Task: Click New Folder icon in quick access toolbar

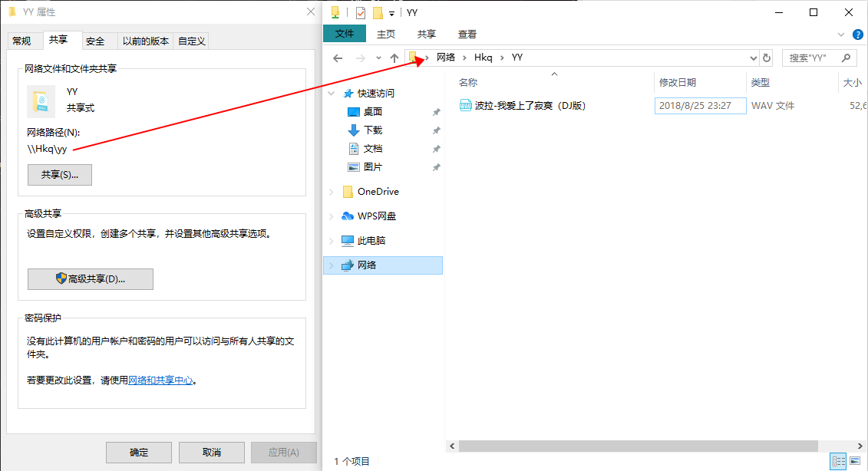Action: 378,13
